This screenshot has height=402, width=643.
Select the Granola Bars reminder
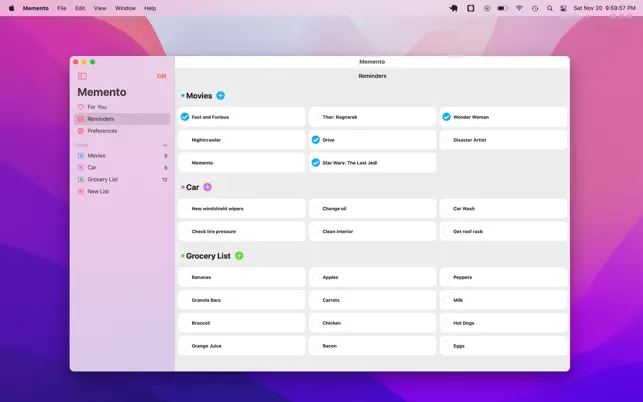coord(242,300)
